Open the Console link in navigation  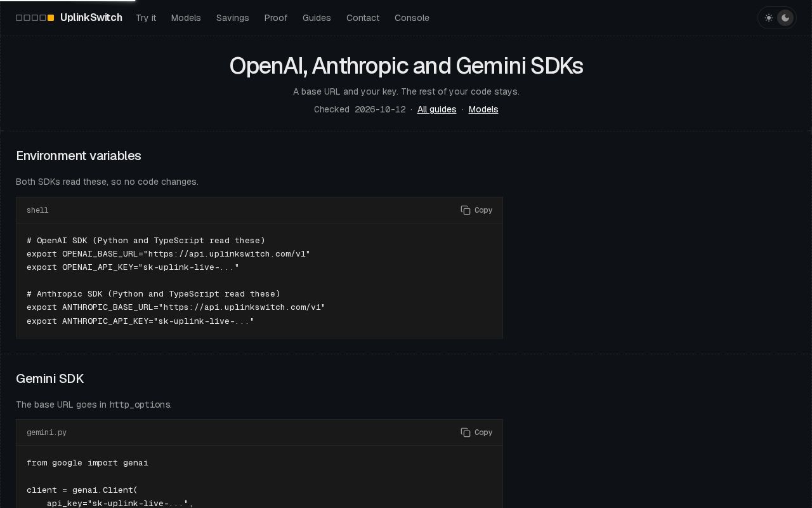(x=412, y=18)
